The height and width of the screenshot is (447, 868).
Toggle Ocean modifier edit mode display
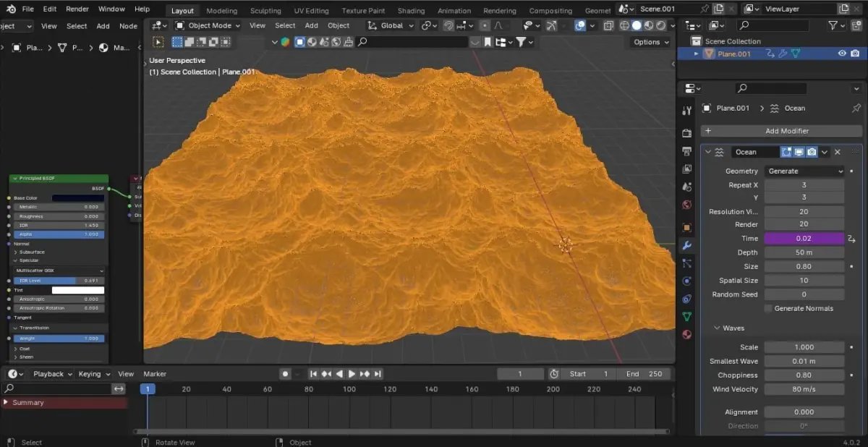click(x=786, y=152)
